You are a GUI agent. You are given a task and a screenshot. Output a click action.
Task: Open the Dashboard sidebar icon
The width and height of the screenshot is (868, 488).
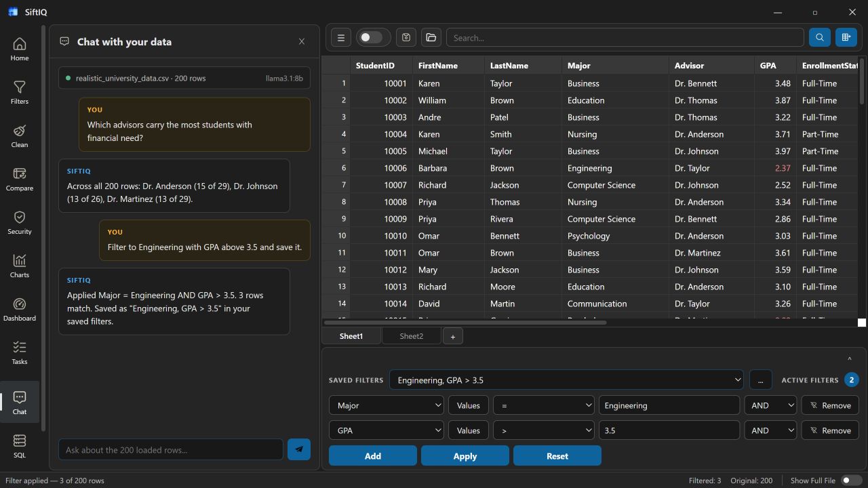pos(20,310)
